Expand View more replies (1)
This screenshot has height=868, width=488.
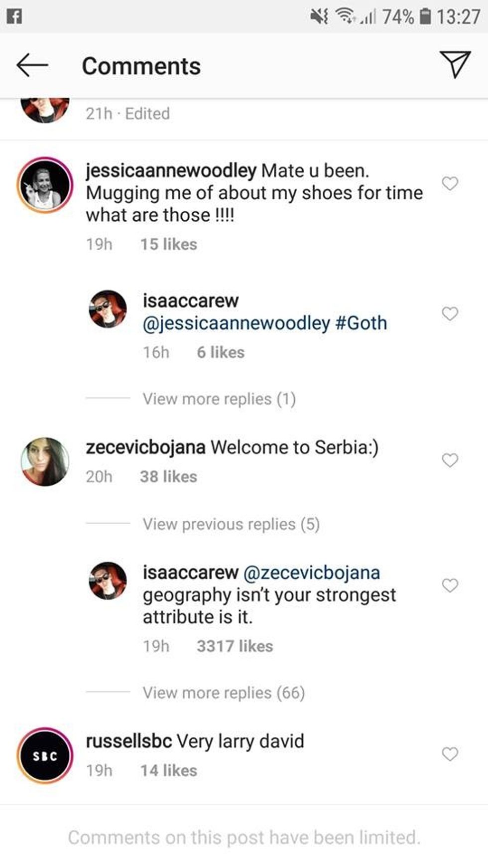[219, 399]
